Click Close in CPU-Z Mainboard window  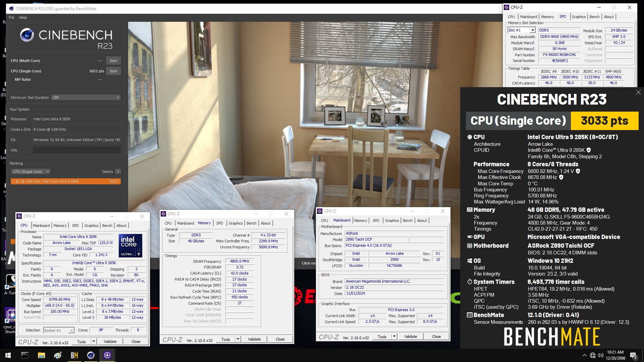436,337
